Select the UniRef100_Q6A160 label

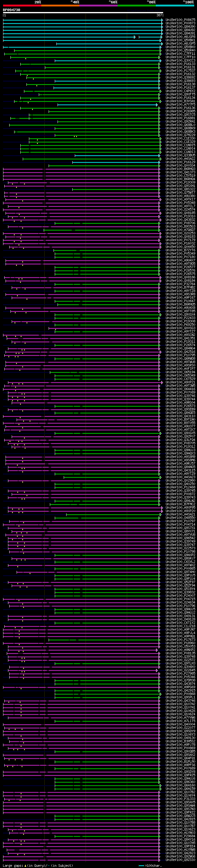[180, 785]
